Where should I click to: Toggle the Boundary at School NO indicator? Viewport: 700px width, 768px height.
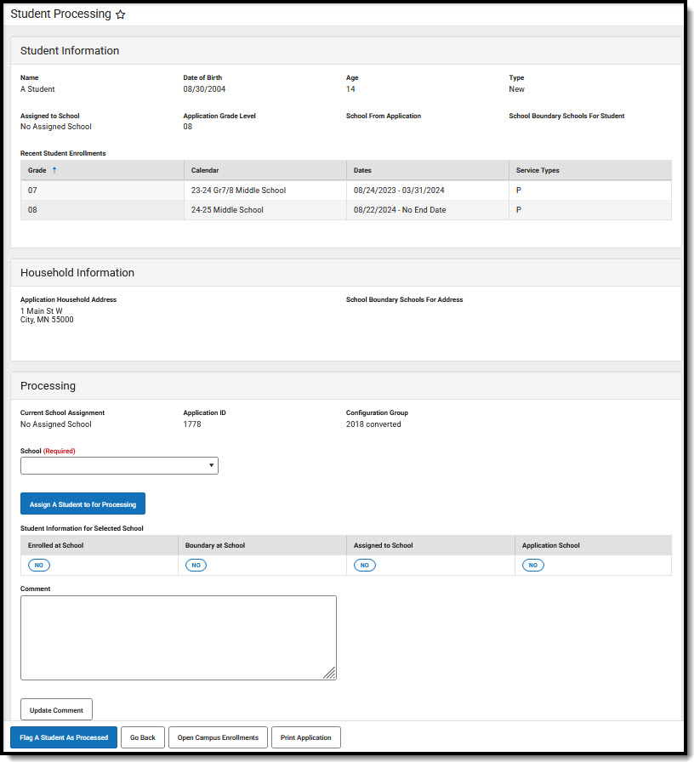[x=196, y=565]
